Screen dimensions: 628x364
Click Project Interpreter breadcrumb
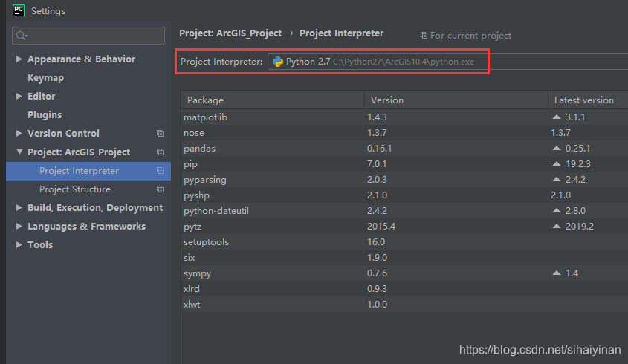click(x=342, y=33)
